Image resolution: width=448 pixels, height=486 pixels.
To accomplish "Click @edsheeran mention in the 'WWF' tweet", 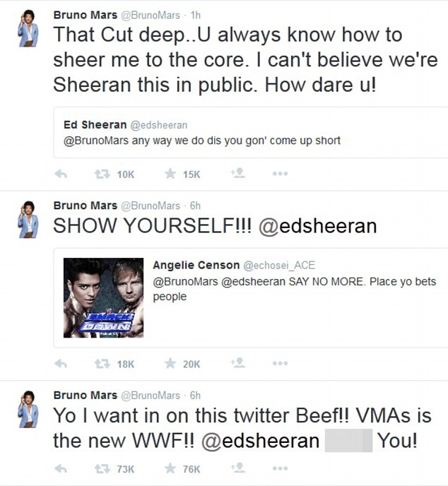I will point(260,441).
